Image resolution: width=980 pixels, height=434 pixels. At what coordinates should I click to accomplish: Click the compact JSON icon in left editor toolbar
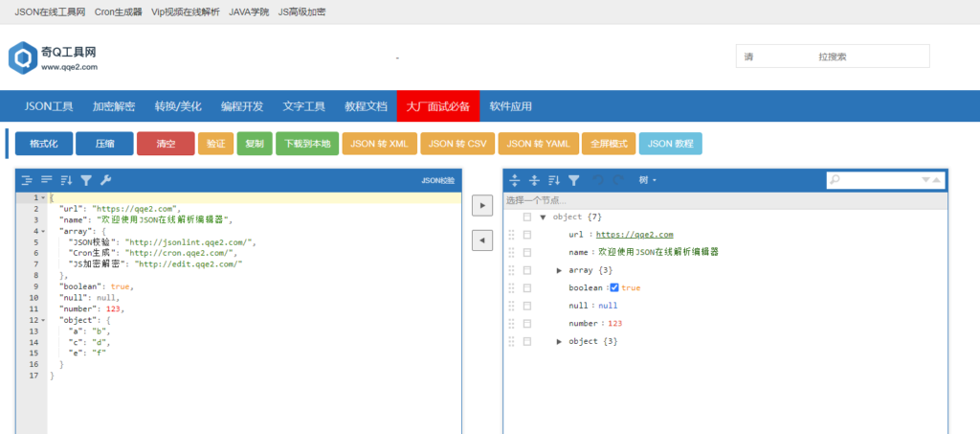46,179
